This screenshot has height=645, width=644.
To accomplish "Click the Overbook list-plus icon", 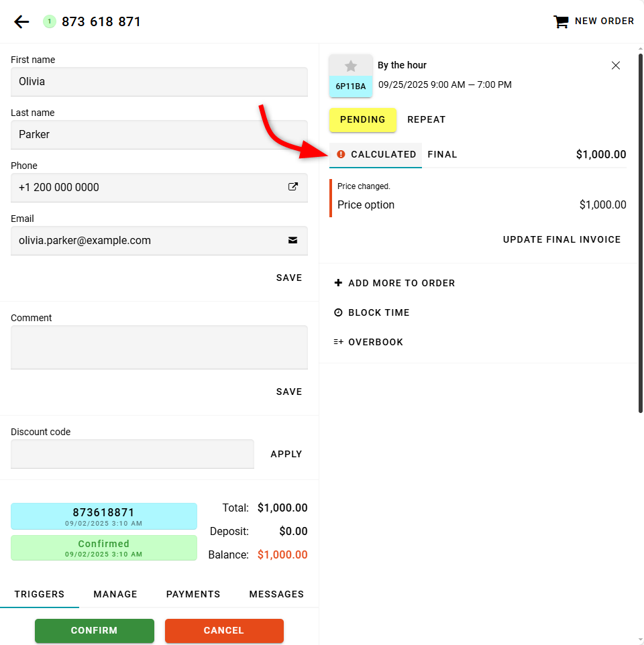I will pyautogui.click(x=338, y=342).
